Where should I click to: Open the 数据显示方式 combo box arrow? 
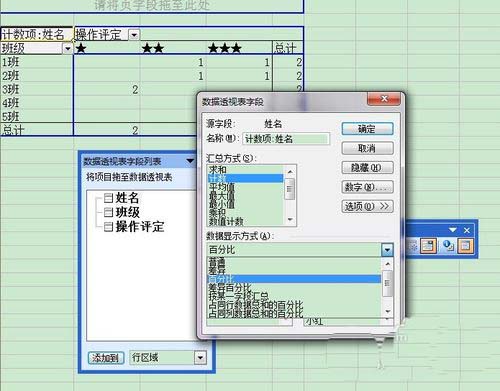pos(387,249)
